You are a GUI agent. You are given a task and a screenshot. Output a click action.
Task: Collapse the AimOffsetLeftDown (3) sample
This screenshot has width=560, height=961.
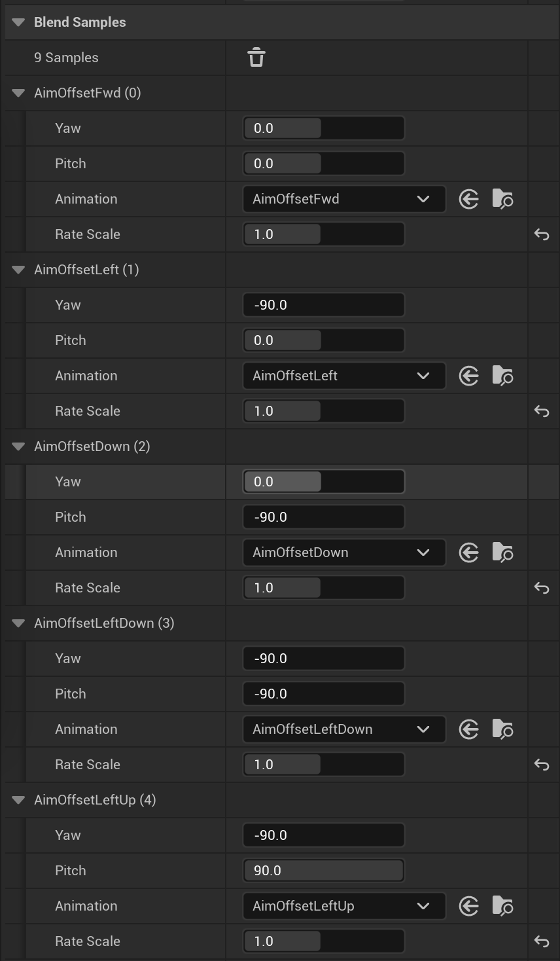coord(18,623)
